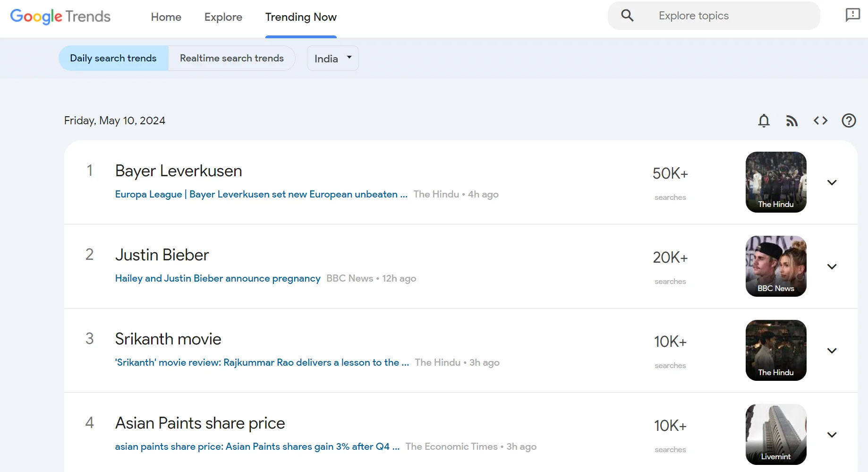Click 'The Economic Times • 3h ago' source

(471, 446)
